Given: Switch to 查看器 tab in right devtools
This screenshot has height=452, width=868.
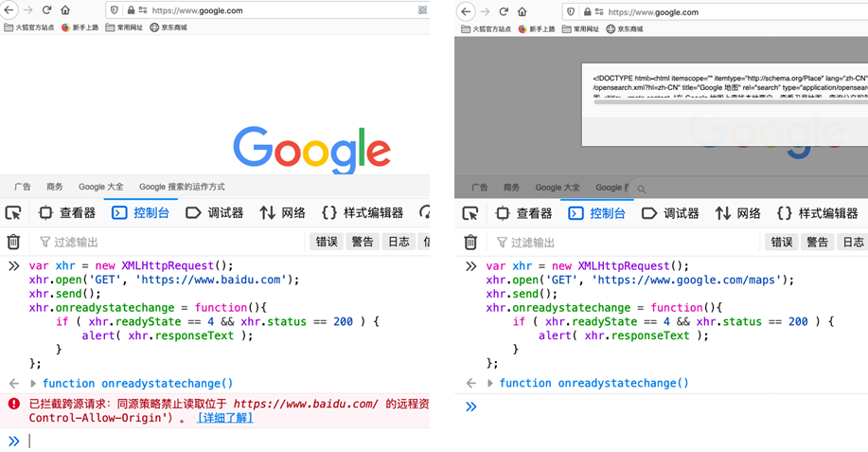Looking at the screenshot, I should (x=523, y=213).
